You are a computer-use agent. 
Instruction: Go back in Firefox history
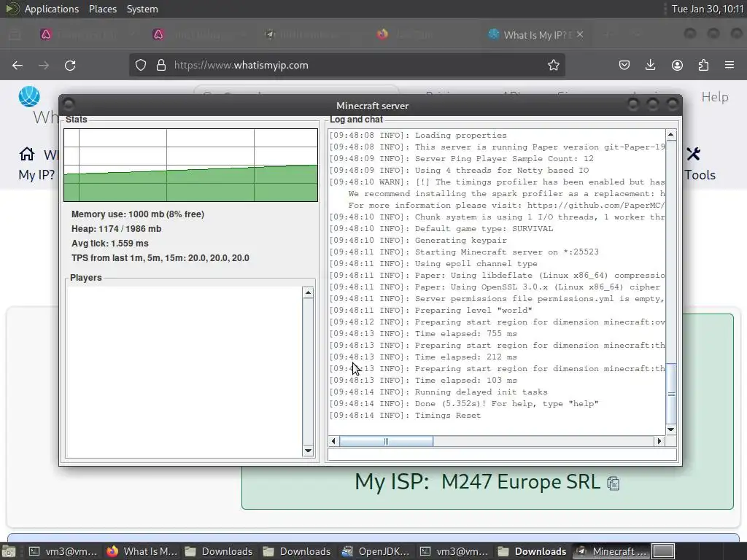18,65
